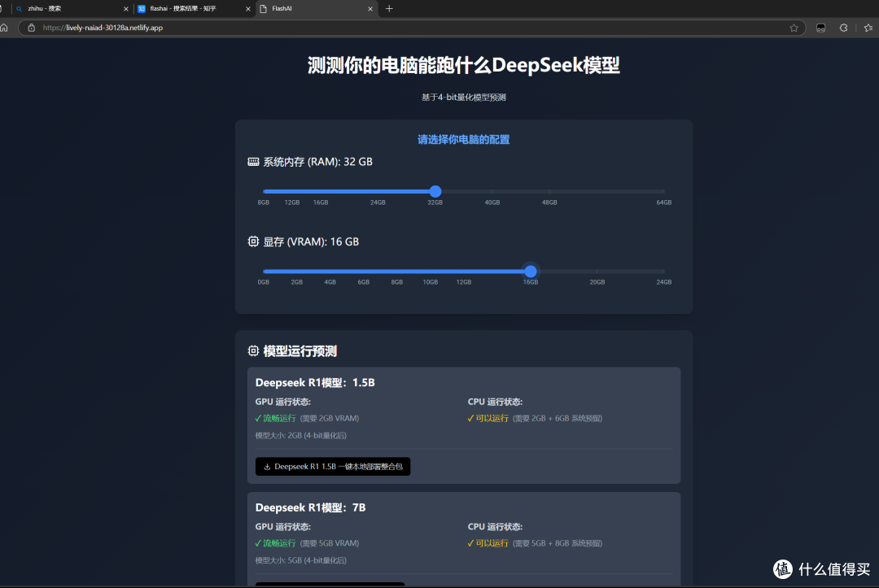Open the favorites list icon
The image size is (879, 588).
click(x=868, y=28)
